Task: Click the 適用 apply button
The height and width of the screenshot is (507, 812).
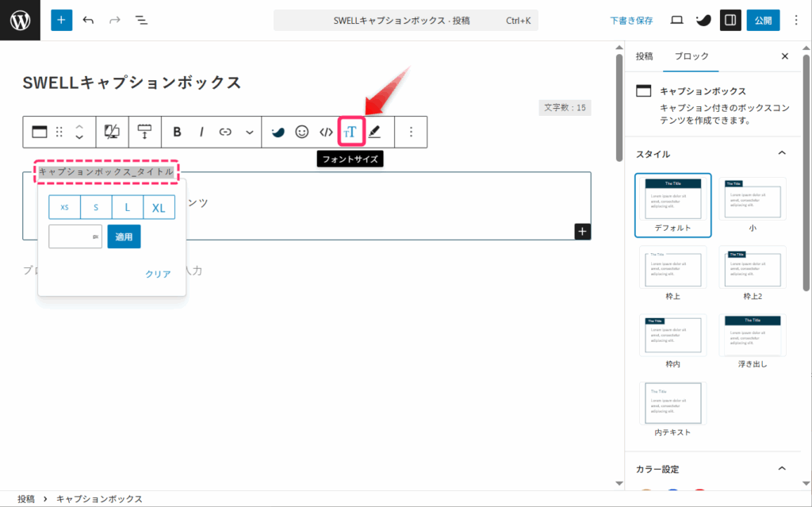Action: click(x=124, y=236)
